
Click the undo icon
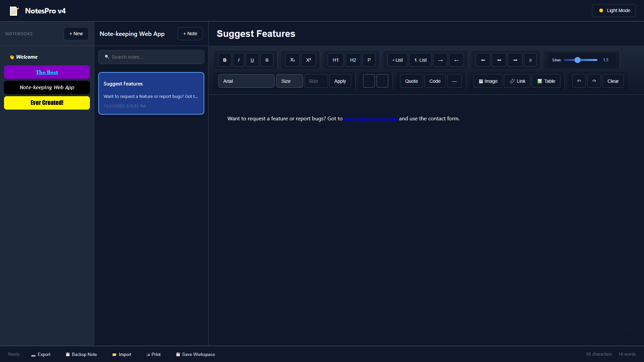pyautogui.click(x=579, y=81)
